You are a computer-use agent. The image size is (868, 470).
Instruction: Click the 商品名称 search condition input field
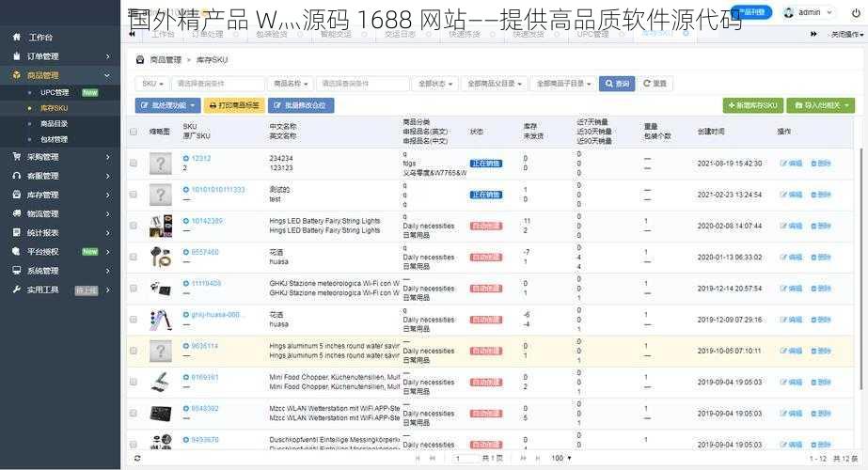[x=363, y=84]
